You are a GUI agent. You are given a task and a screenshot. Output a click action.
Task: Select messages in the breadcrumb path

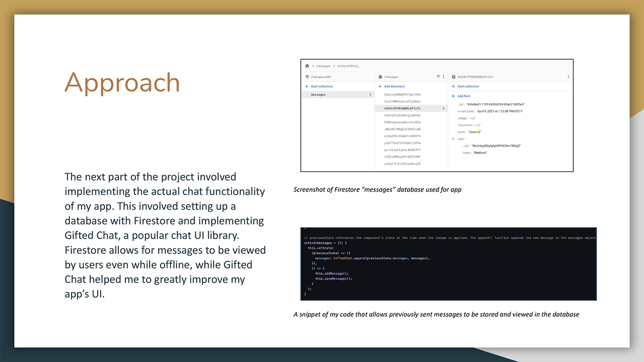(x=324, y=66)
